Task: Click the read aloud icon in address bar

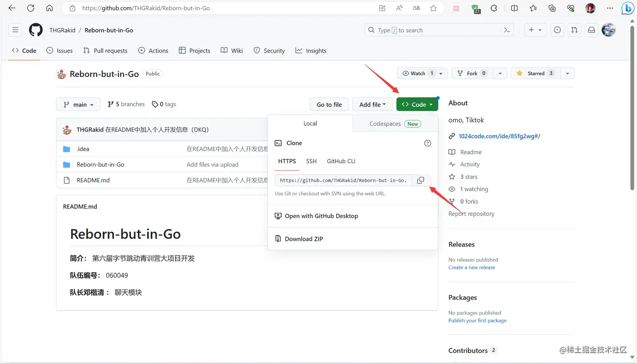Action: point(399,8)
